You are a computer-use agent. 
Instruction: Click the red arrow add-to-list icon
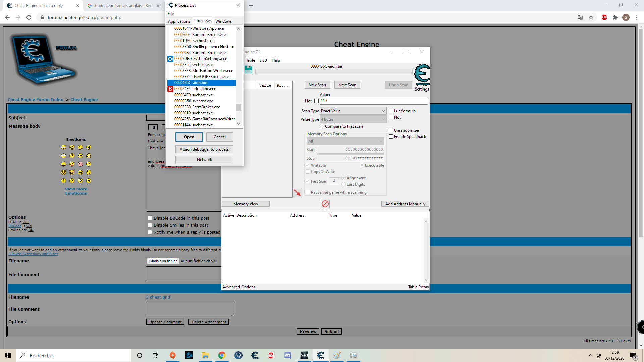coord(297,193)
